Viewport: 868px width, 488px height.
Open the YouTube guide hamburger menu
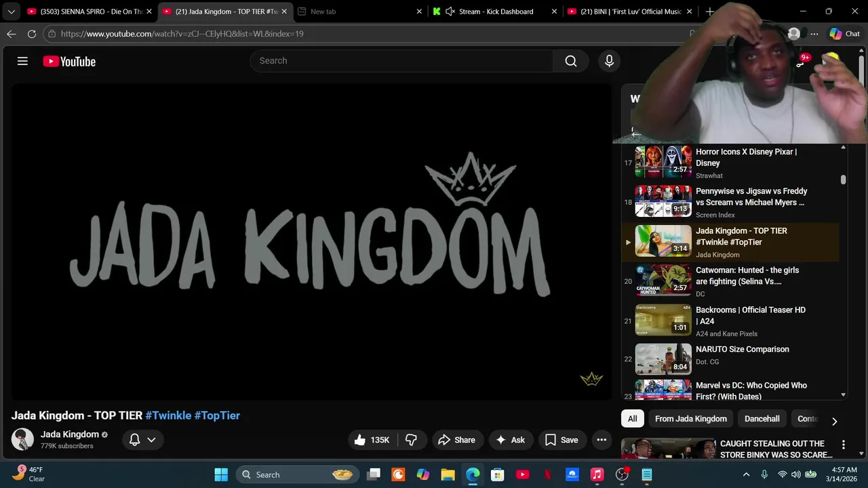click(22, 61)
